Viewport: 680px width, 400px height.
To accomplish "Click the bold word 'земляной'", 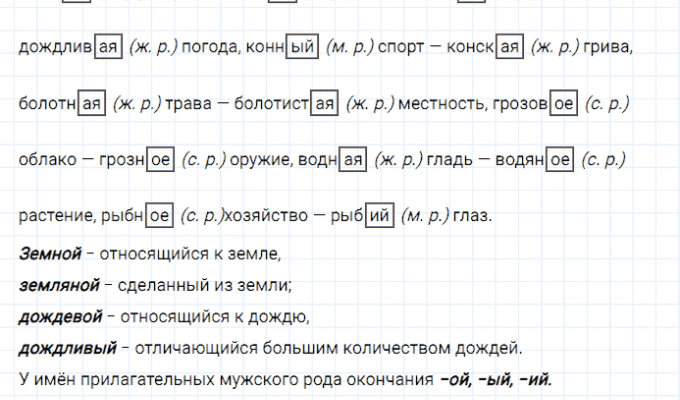I will 59,286.
